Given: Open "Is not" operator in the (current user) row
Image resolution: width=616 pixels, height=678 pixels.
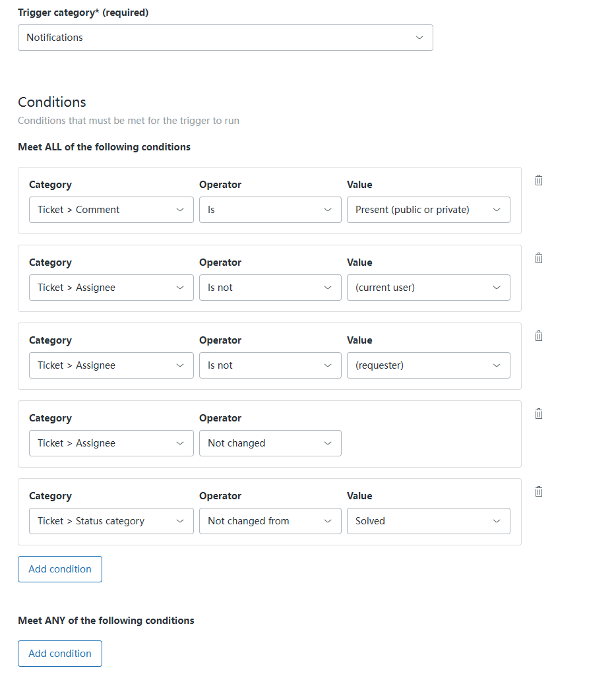Looking at the screenshot, I should tap(270, 288).
